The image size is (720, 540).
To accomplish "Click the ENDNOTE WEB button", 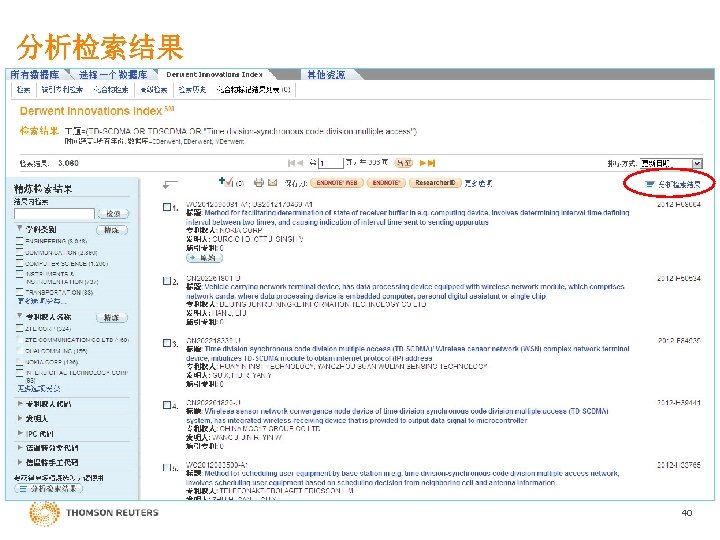I will click(337, 183).
